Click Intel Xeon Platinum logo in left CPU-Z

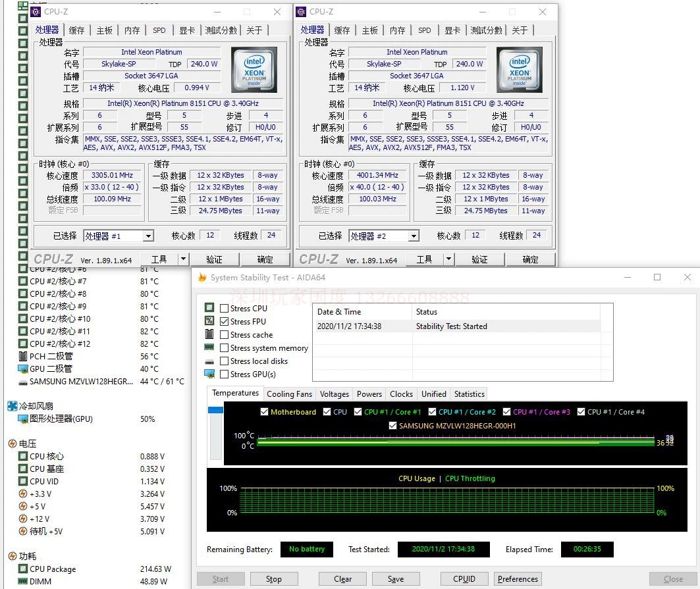pyautogui.click(x=254, y=70)
